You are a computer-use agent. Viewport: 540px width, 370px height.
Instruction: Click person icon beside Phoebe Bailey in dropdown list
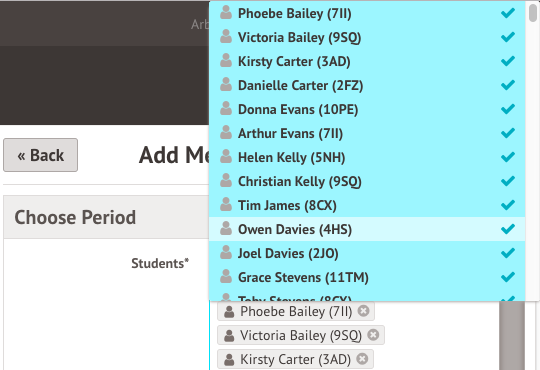tap(226, 12)
